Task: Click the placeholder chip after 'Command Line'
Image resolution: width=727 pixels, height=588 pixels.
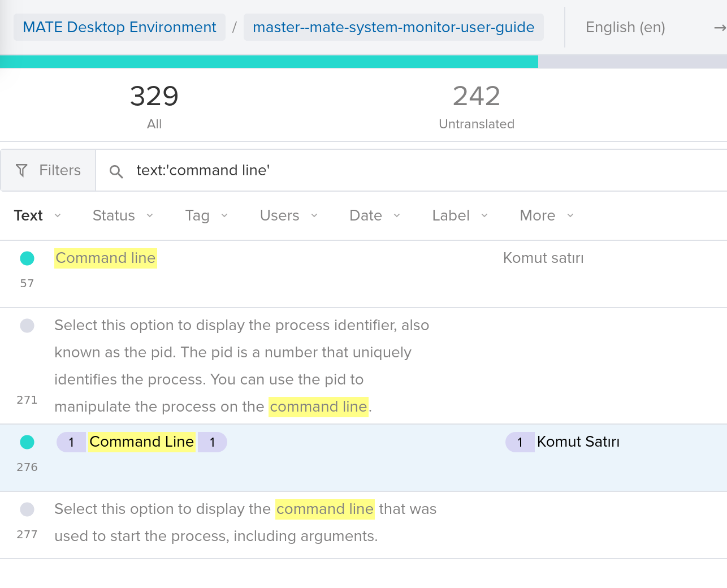Action: tap(213, 442)
